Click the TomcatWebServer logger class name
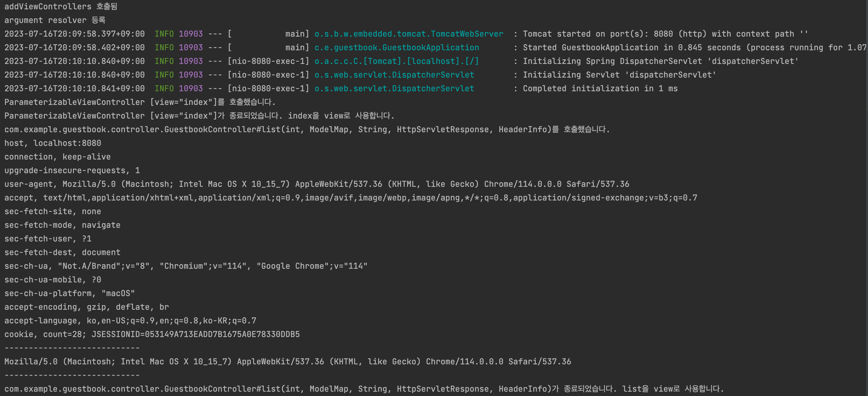 (409, 34)
